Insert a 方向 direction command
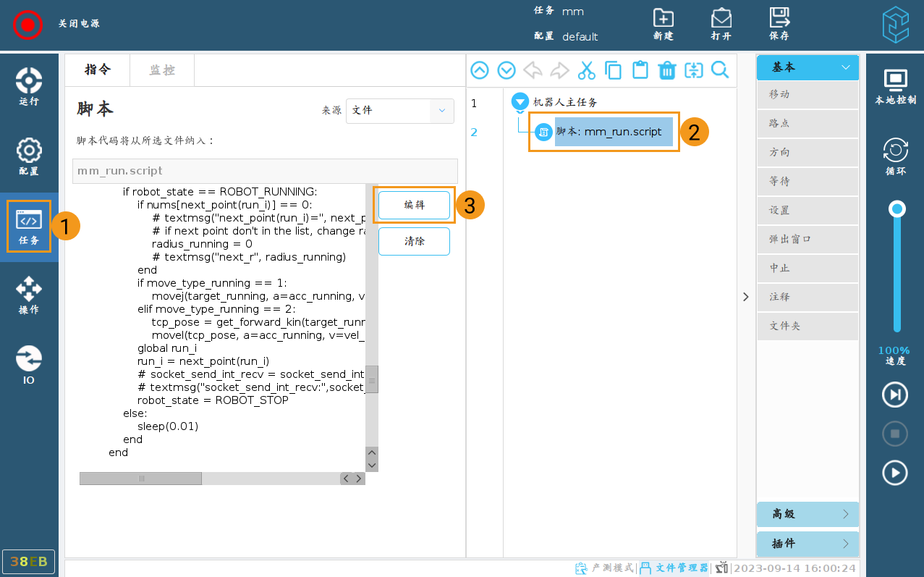Viewport: 924px width, 577px height. [808, 153]
